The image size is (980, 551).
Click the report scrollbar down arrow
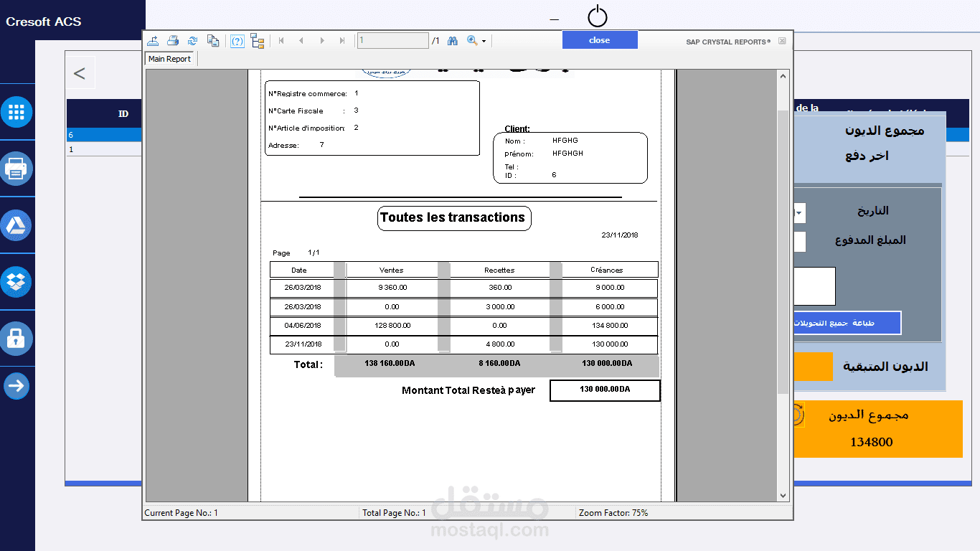[783, 496]
